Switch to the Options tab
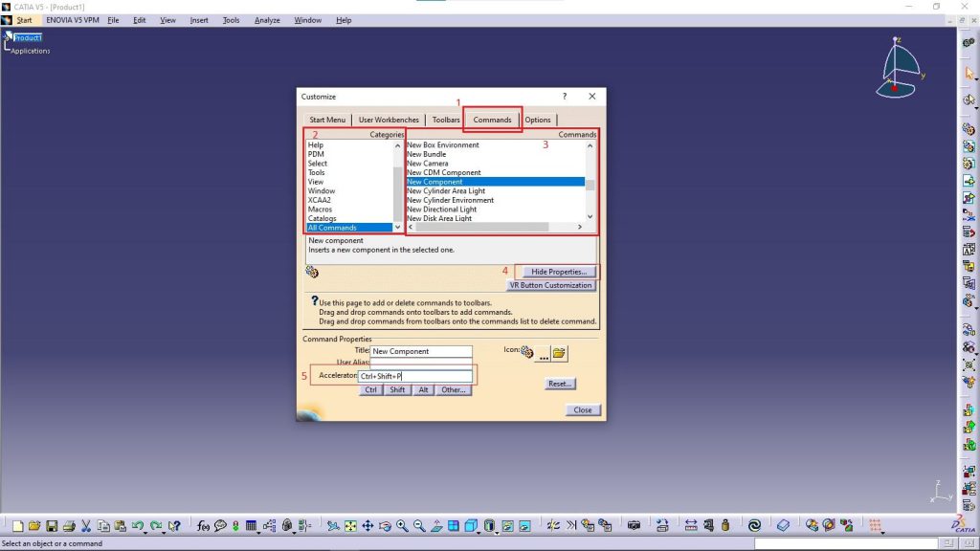 coord(538,120)
